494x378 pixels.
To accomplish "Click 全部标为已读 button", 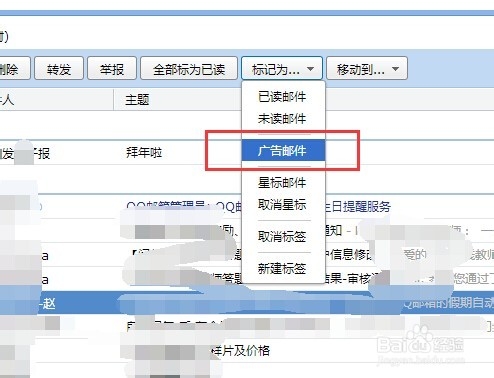I will pos(189,69).
